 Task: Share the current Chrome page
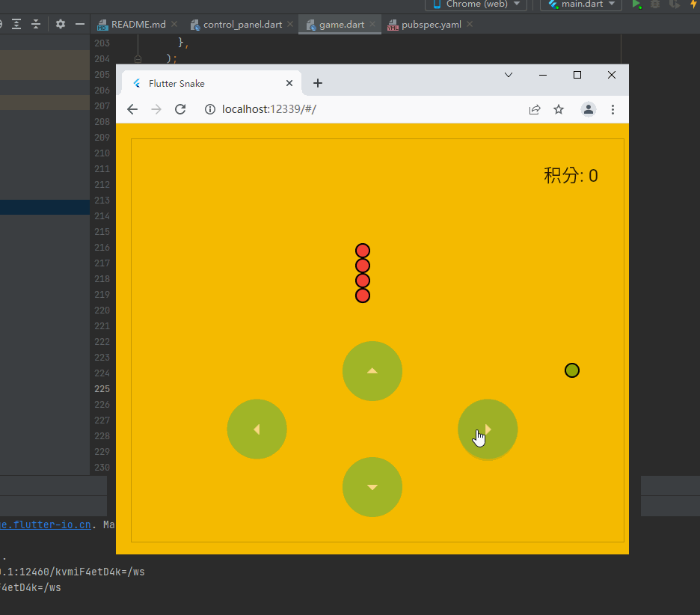click(x=535, y=109)
